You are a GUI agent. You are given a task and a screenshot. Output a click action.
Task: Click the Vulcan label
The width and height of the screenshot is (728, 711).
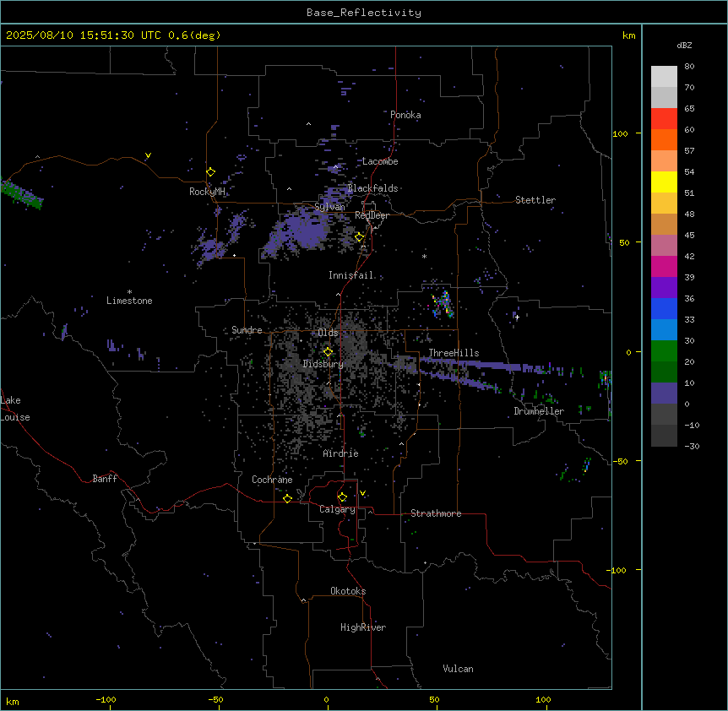[459, 669]
